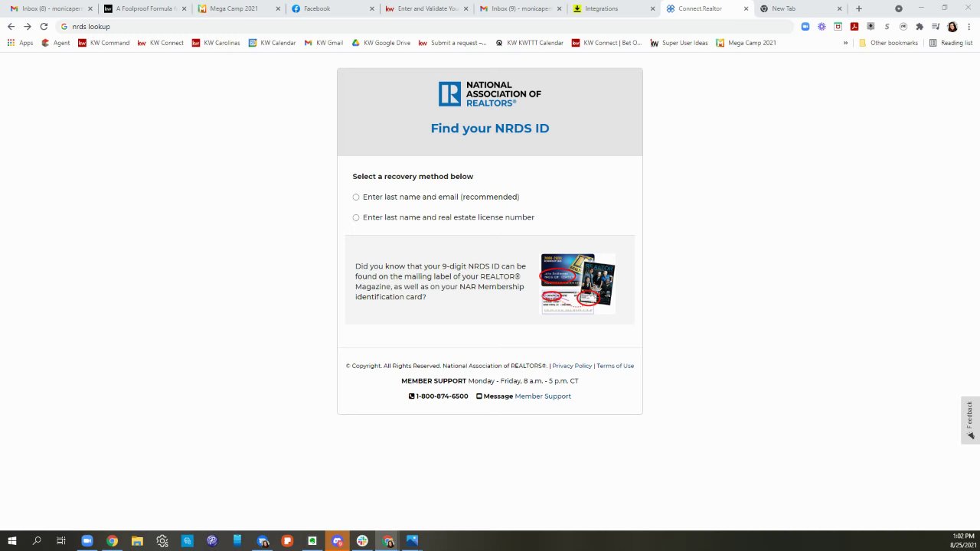
Task: Open the Apps bookmark shortcut
Action: [21, 43]
